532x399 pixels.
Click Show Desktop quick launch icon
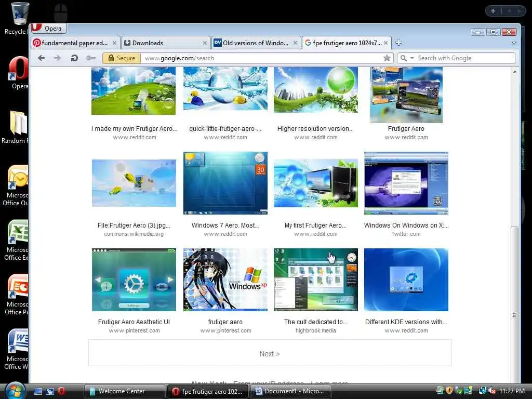click(x=38, y=391)
